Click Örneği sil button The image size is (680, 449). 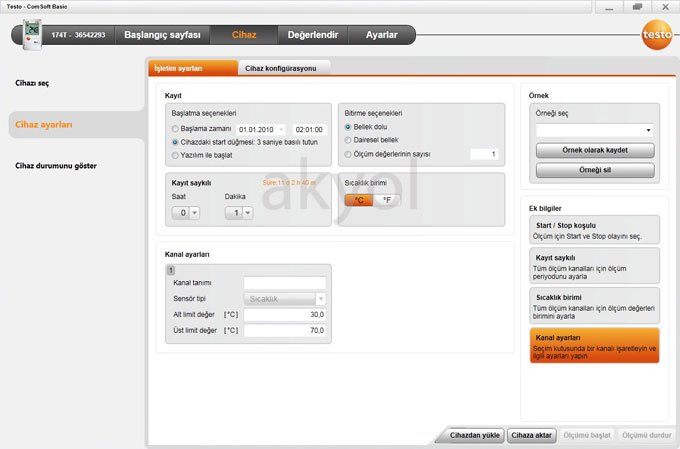595,170
